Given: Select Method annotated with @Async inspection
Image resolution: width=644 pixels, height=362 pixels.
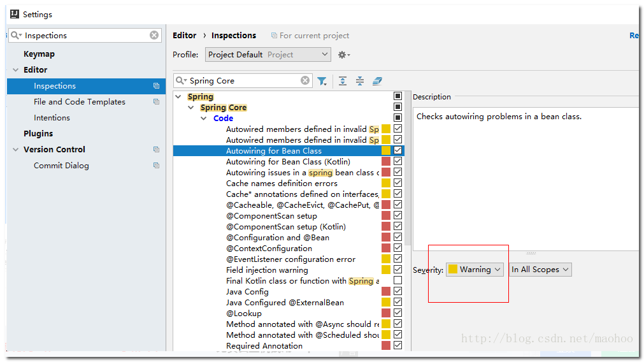Looking at the screenshot, I should tap(303, 324).
